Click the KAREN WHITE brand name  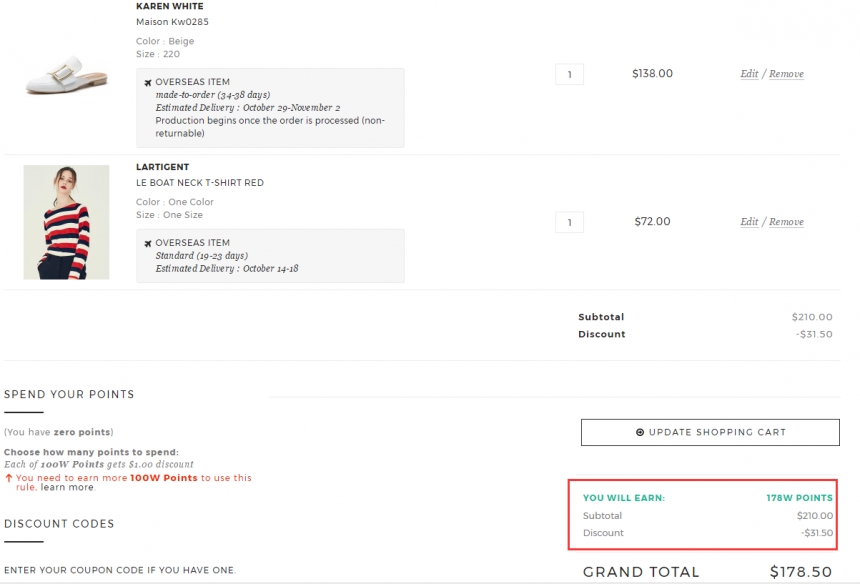click(x=169, y=6)
